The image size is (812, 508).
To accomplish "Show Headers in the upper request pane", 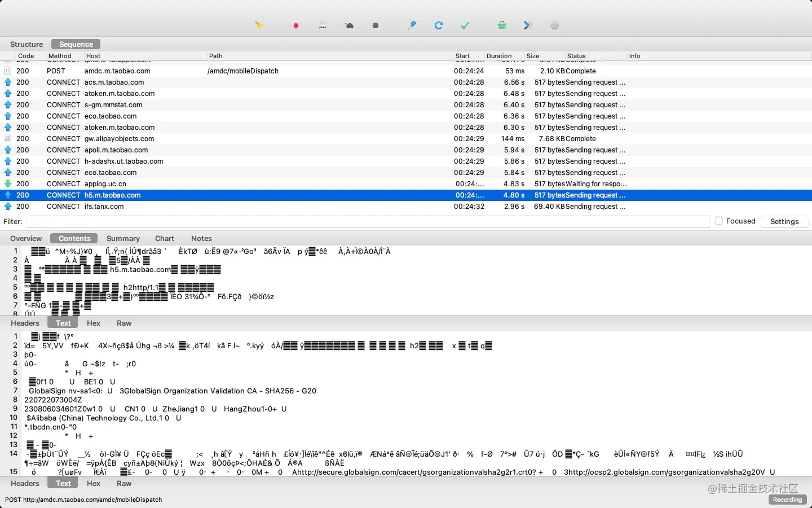I will (25, 323).
